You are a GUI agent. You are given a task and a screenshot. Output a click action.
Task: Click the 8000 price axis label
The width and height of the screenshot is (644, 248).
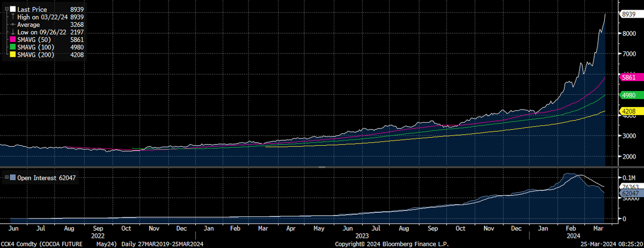point(628,34)
